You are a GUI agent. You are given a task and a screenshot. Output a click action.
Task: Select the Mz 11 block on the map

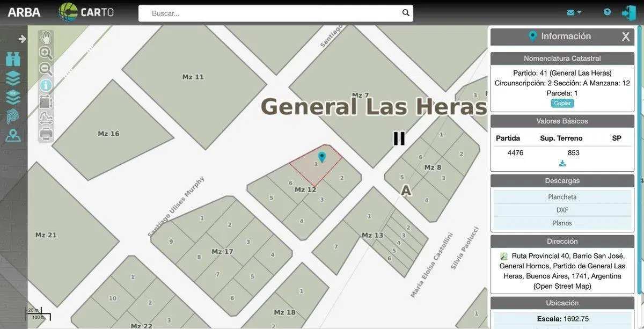click(193, 77)
